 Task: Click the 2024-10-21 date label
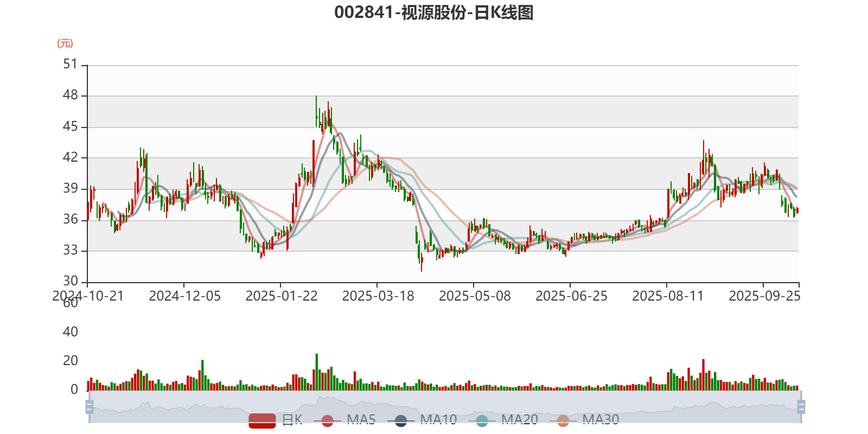88,296
